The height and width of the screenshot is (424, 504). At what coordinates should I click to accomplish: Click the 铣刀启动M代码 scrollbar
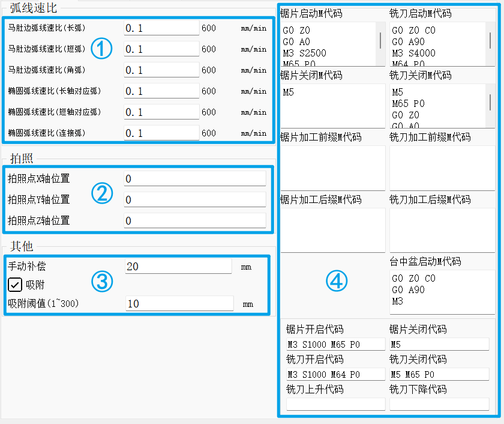pos(490,41)
